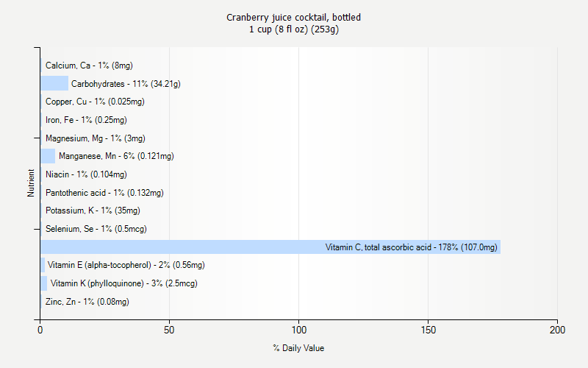
Task: Select the Copper, Cu label
Action: (x=95, y=102)
